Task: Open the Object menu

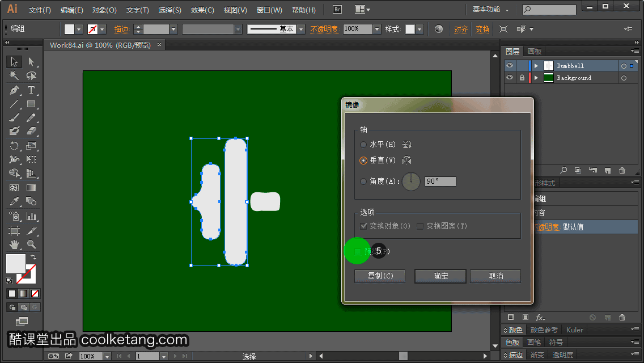Action: (104, 10)
